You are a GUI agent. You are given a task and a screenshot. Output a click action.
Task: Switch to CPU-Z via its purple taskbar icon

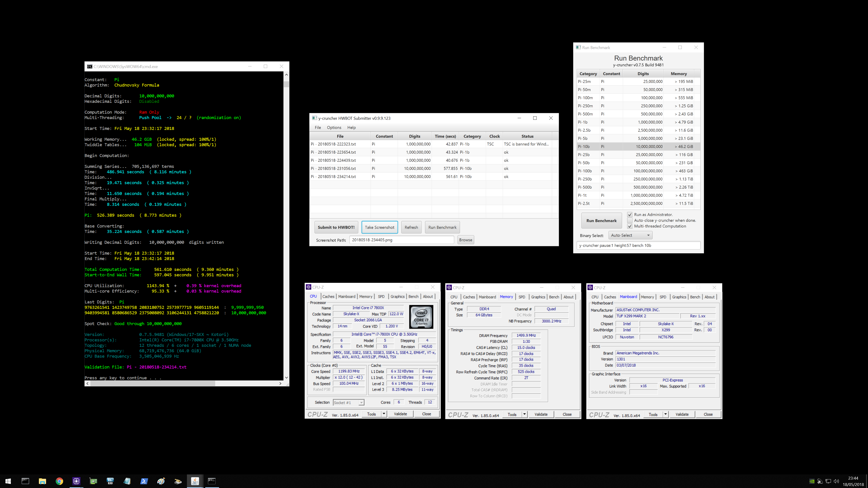(76, 481)
